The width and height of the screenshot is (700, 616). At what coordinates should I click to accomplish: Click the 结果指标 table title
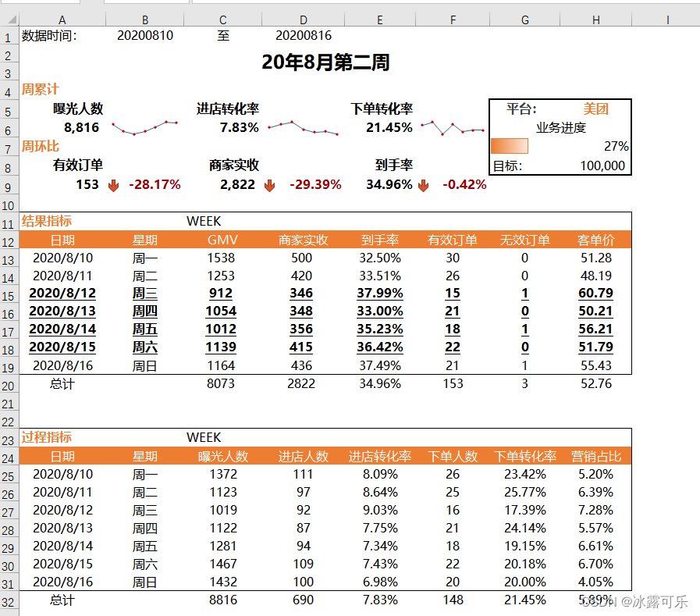(46, 221)
